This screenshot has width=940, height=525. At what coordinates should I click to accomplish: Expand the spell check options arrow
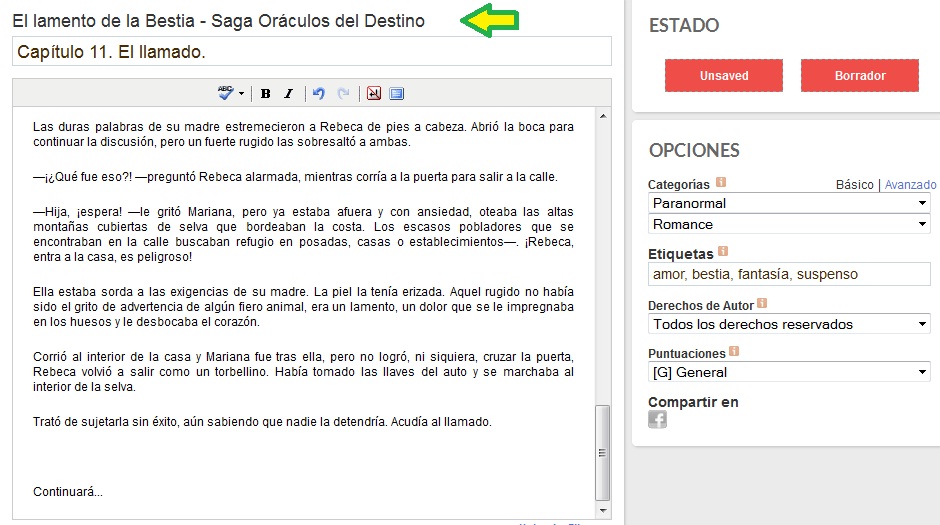point(241,93)
